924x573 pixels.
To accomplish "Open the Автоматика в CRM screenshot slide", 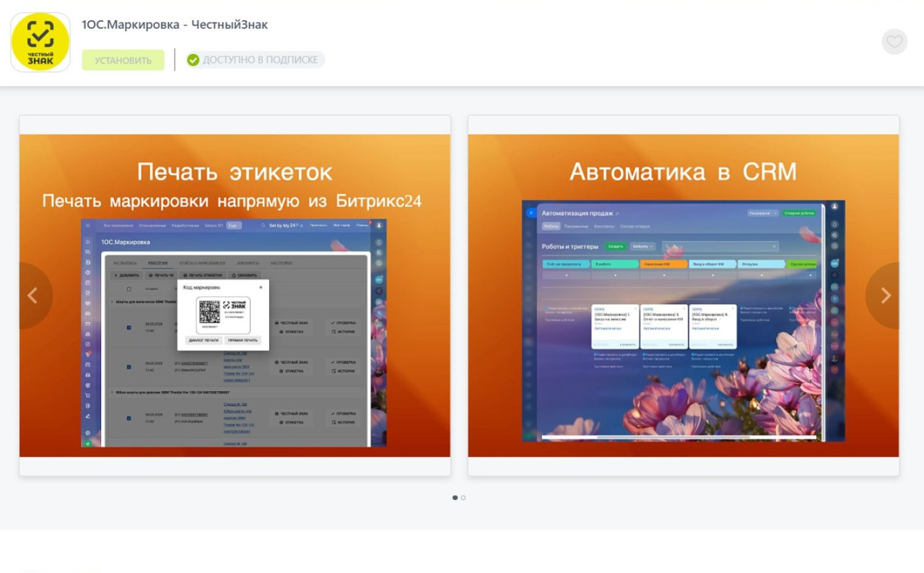I will tap(684, 296).
